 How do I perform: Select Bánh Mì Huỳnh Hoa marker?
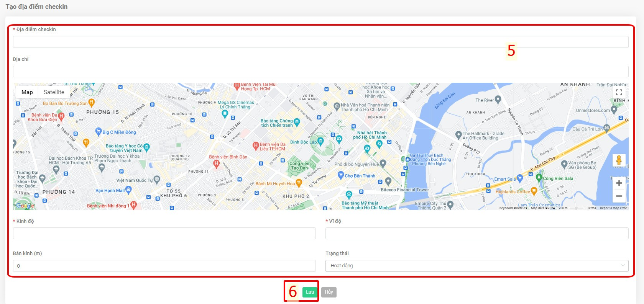pos(299,183)
